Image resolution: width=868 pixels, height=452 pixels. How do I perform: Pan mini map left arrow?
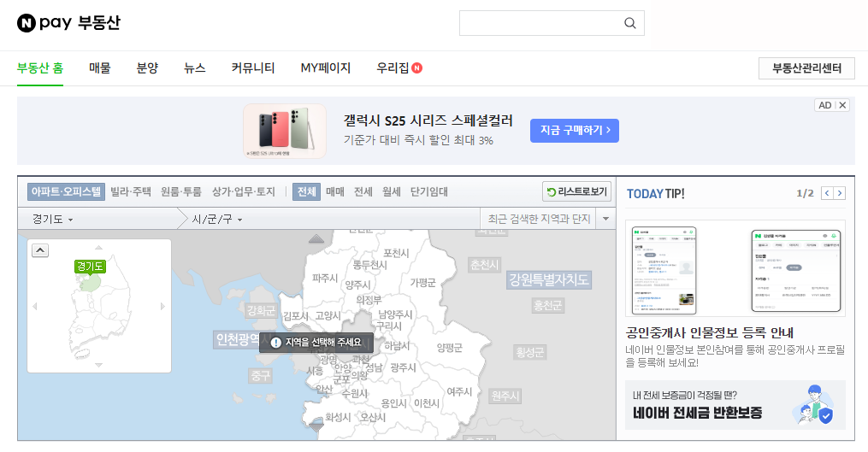pyautogui.click(x=35, y=306)
